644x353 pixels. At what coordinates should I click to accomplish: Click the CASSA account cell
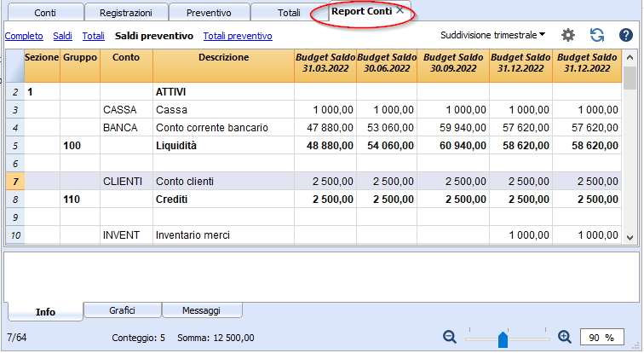pyautogui.click(x=126, y=110)
